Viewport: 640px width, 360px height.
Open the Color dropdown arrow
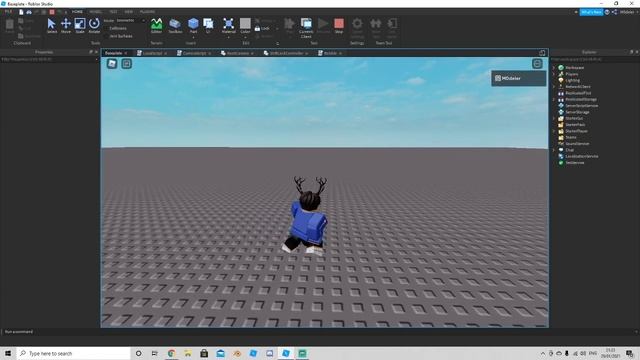click(x=245, y=37)
